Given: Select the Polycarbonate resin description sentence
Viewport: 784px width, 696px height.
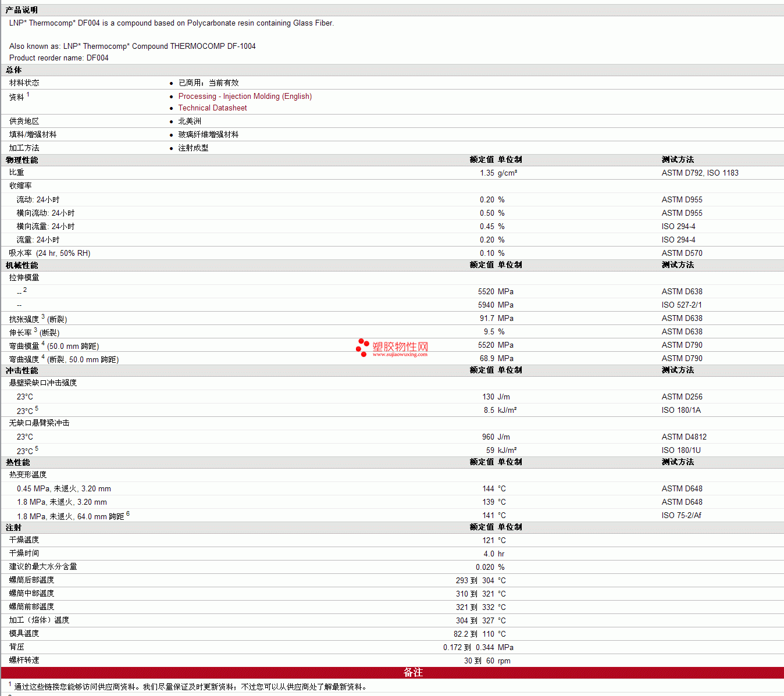Looking at the screenshot, I should pos(172,23).
